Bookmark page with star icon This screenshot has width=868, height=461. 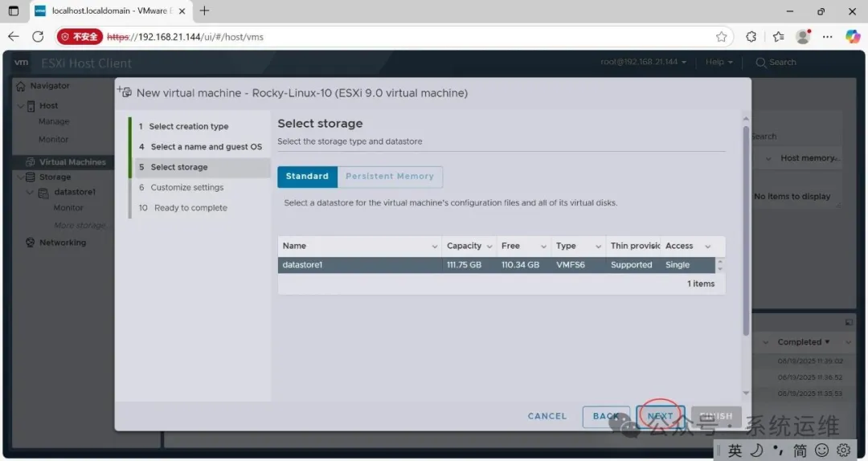coord(721,36)
